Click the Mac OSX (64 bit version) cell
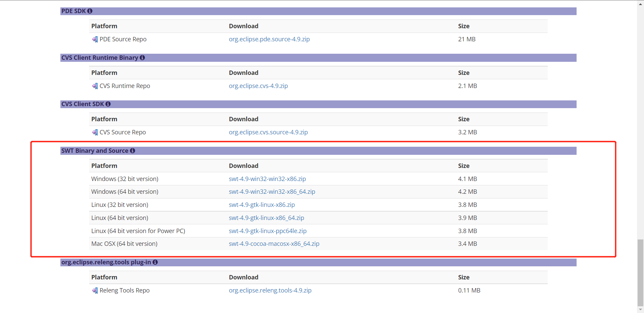644x313 pixels. coord(124,244)
